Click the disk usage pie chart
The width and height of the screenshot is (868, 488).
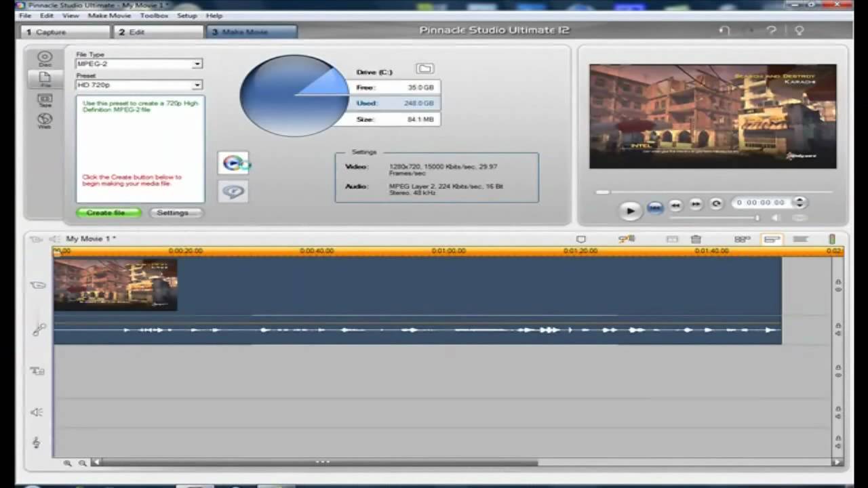pyautogui.click(x=294, y=95)
